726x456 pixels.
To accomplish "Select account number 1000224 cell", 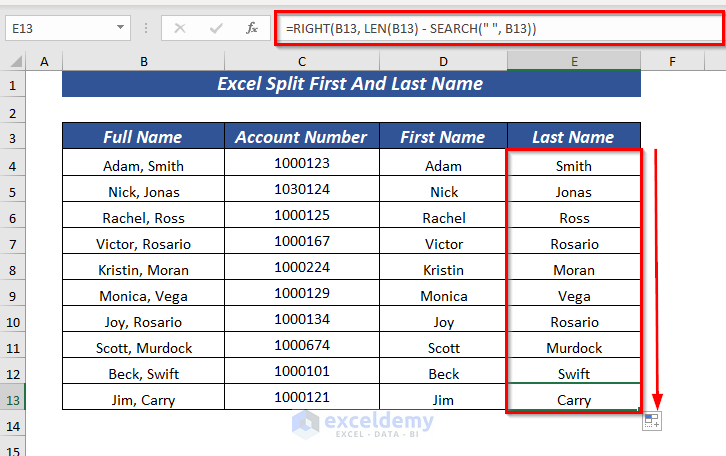I will (x=302, y=267).
